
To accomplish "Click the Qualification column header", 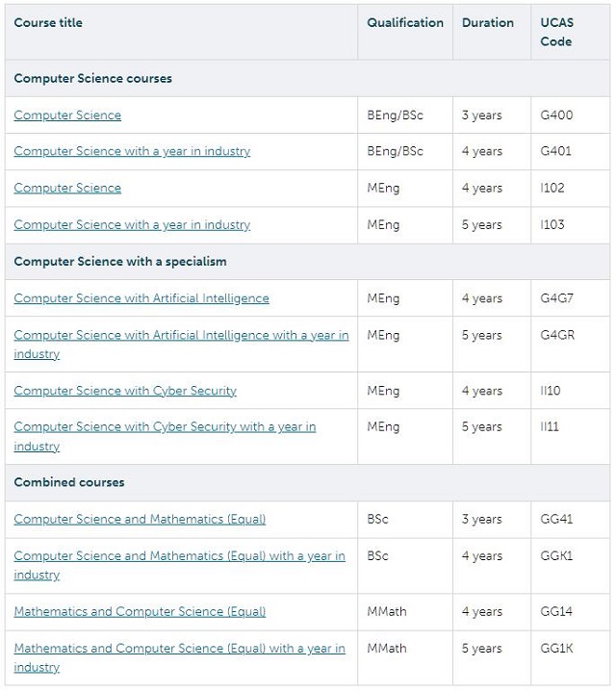I will tap(405, 23).
